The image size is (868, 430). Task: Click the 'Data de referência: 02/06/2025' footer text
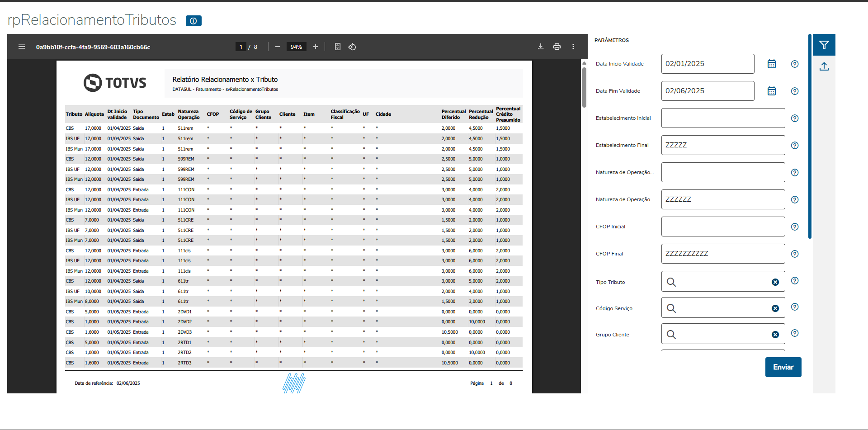pyautogui.click(x=108, y=383)
